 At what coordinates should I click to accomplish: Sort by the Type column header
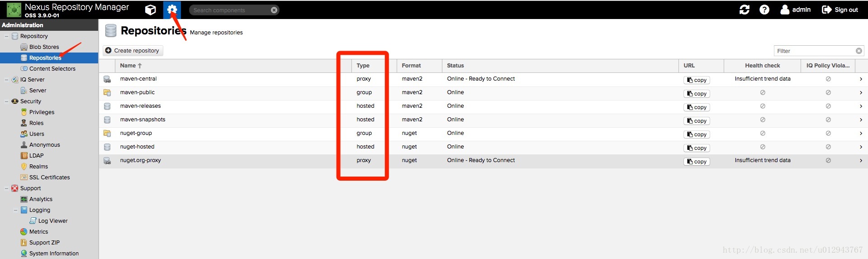click(x=374, y=66)
